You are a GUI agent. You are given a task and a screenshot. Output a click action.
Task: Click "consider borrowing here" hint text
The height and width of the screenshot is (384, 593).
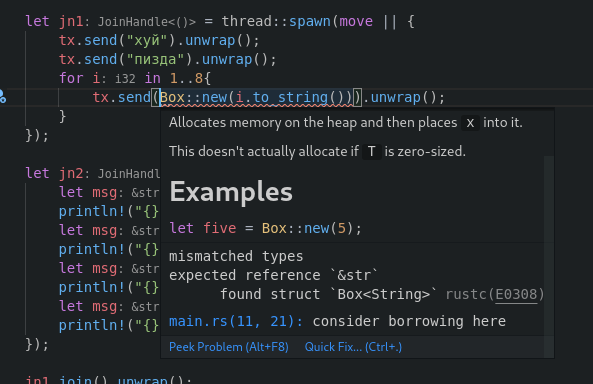pyautogui.click(x=409, y=321)
